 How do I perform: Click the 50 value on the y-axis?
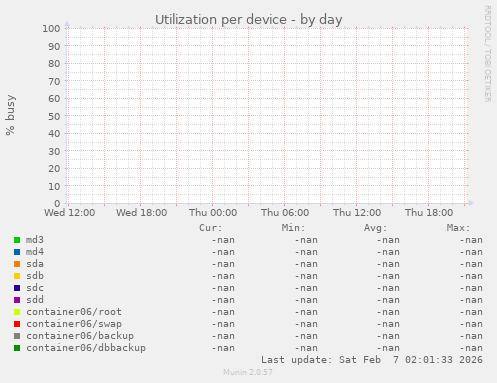(54, 116)
